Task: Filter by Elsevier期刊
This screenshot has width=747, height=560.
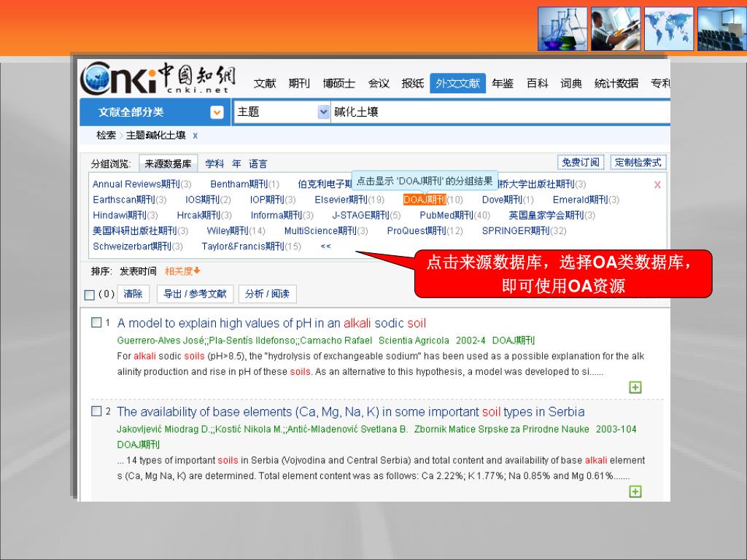Action: coord(341,200)
